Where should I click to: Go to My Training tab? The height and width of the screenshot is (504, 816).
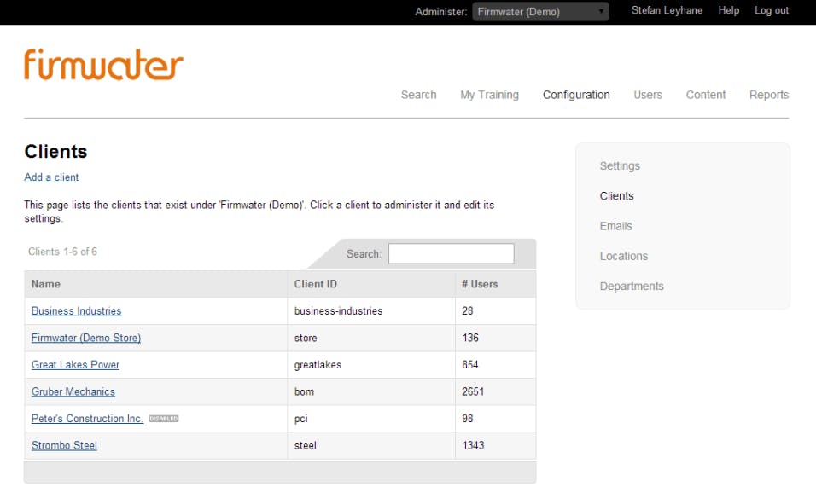click(489, 95)
